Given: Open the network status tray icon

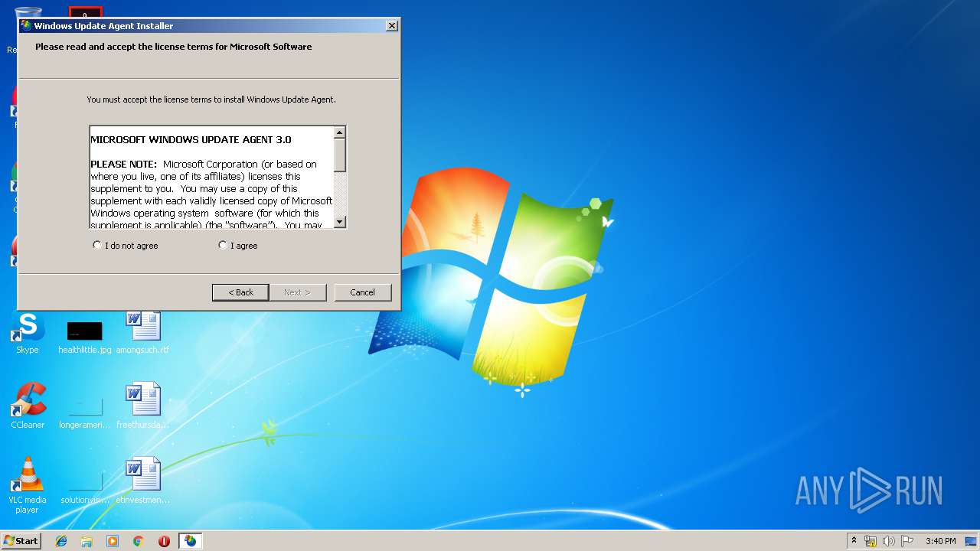Looking at the screenshot, I should coord(871,541).
